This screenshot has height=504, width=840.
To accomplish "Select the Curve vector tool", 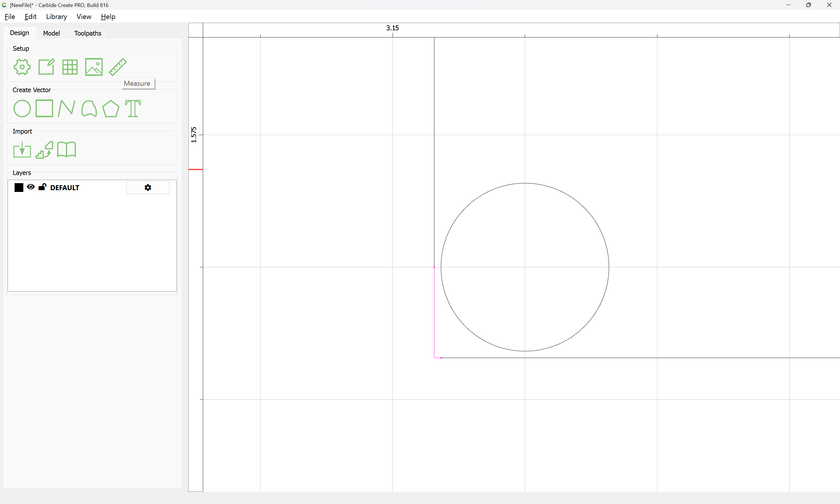I will point(89,109).
